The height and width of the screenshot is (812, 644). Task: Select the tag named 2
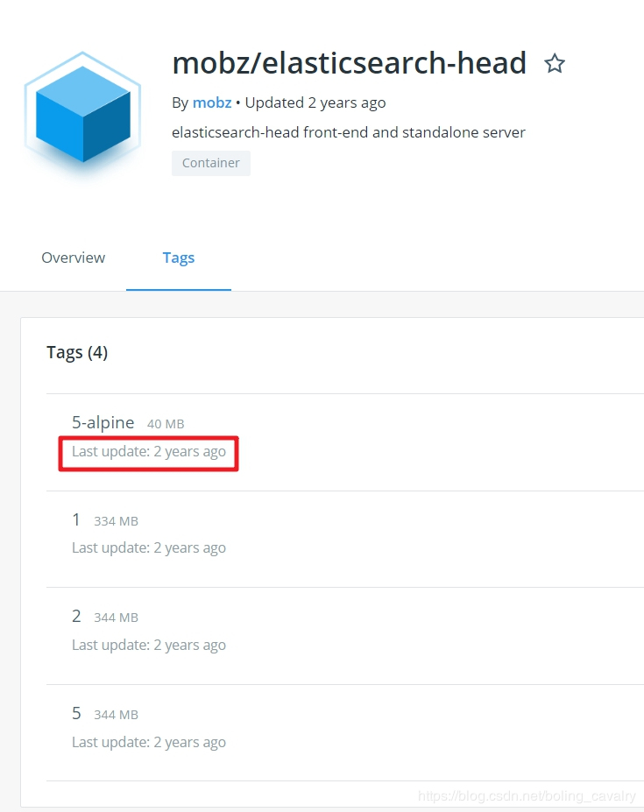pos(76,616)
